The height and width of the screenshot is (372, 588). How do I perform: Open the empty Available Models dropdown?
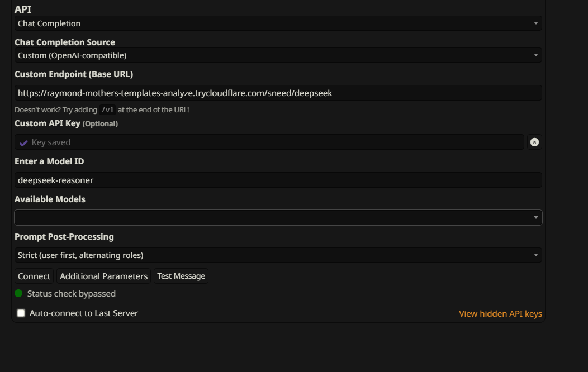click(x=278, y=218)
